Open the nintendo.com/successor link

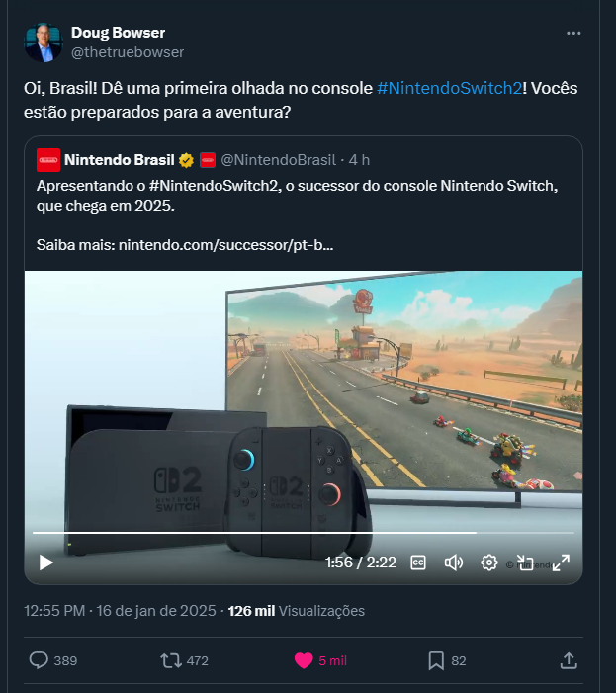click(x=225, y=245)
